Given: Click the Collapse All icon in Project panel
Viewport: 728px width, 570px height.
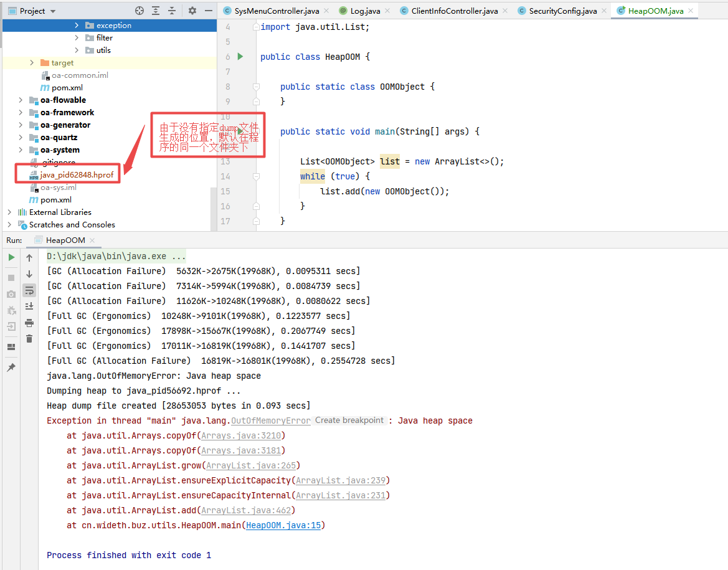Looking at the screenshot, I should (172, 11).
